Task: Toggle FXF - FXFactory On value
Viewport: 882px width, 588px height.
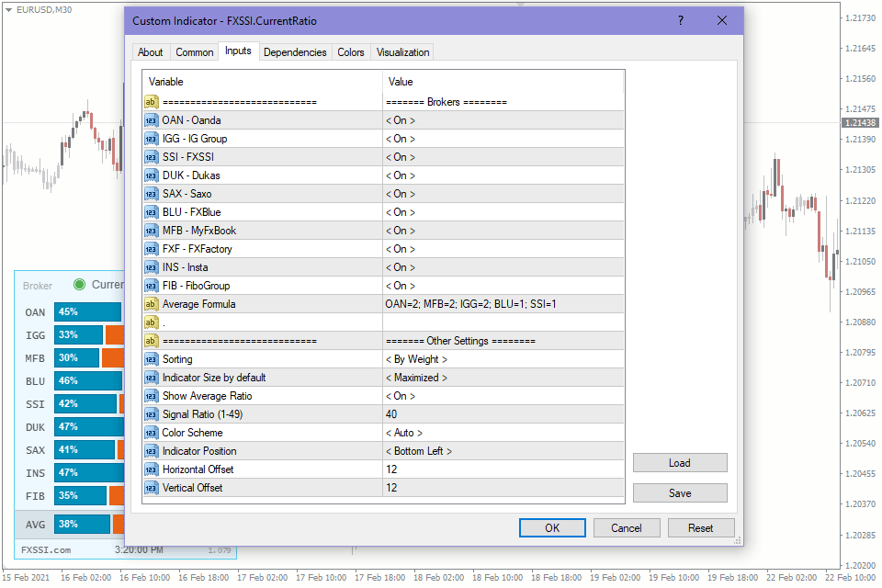Action: point(401,249)
